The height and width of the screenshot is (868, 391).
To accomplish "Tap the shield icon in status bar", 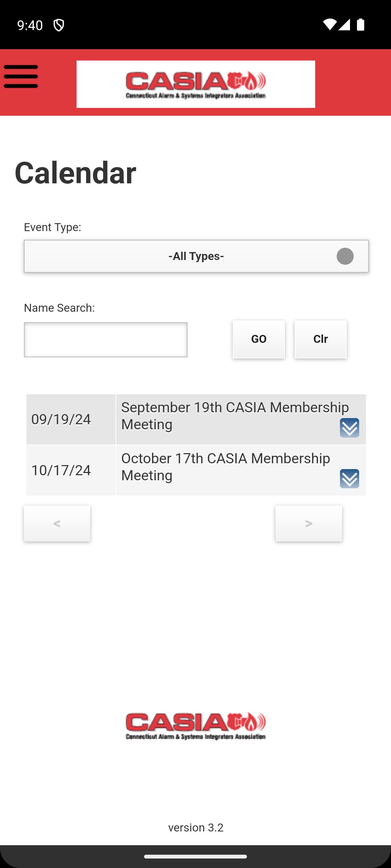I will 59,25.
